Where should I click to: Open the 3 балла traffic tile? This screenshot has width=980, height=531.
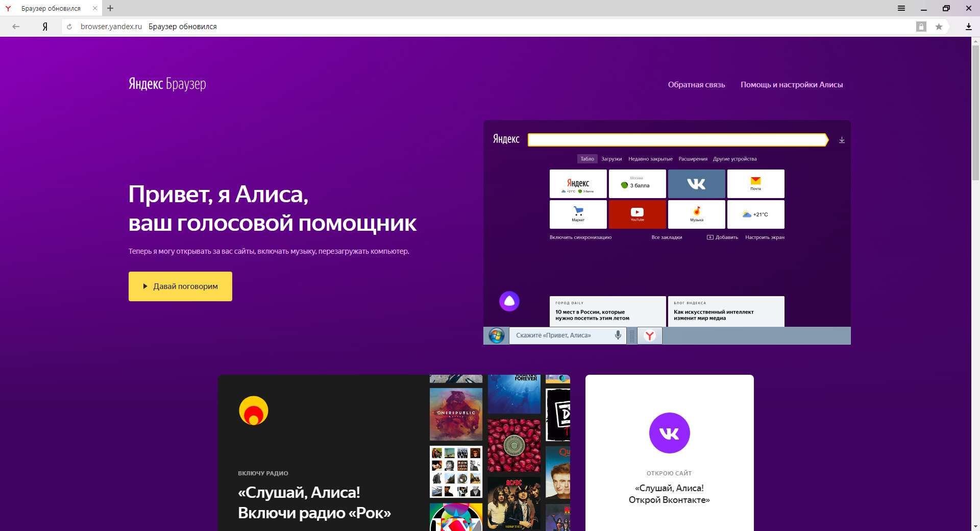pos(638,184)
